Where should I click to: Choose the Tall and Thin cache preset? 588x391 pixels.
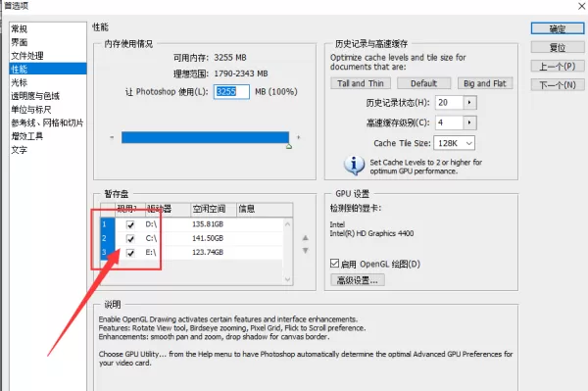[361, 83]
